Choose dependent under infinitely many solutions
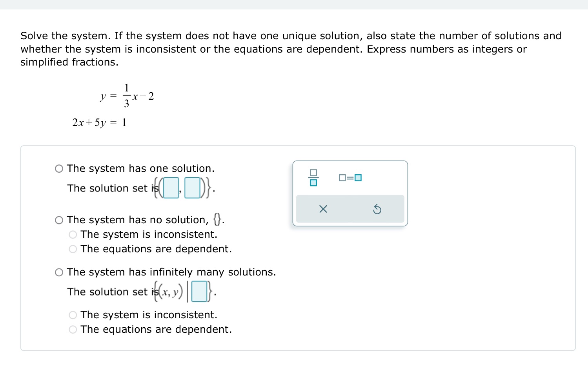The width and height of the screenshot is (588, 374). click(x=73, y=329)
